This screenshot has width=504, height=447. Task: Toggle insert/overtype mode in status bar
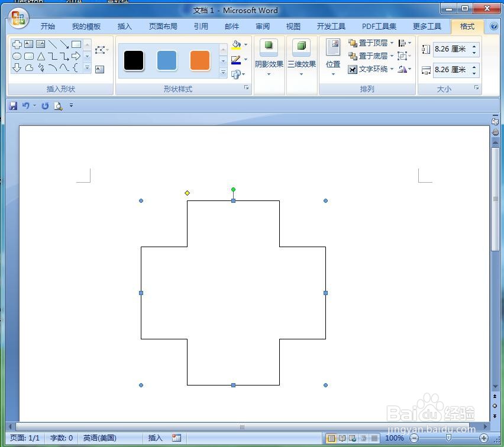coord(155,438)
